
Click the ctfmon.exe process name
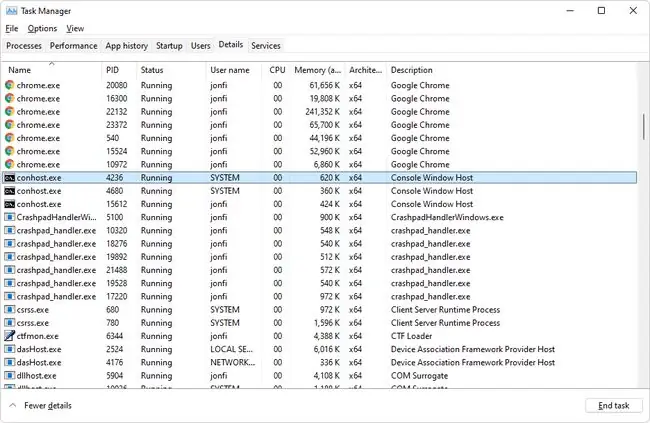(x=37, y=336)
